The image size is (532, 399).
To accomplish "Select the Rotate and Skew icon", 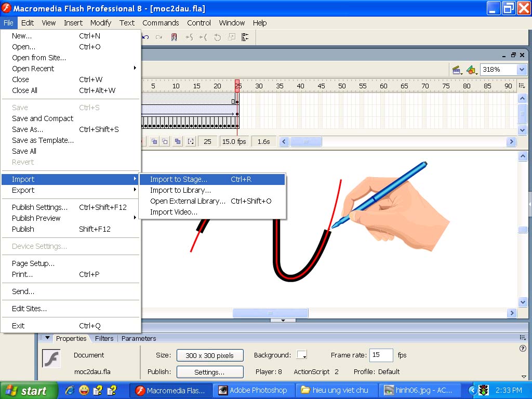I will tap(218, 37).
